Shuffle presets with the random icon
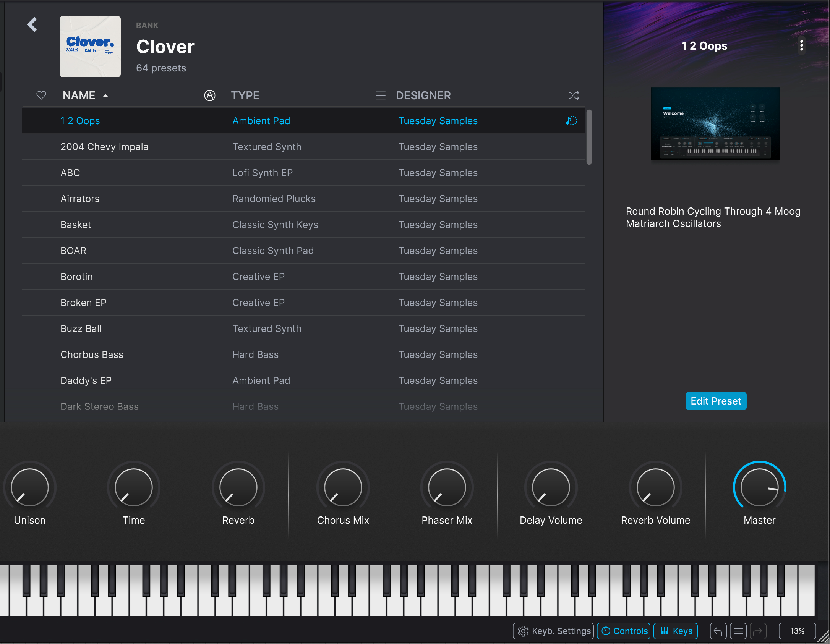 (x=574, y=95)
